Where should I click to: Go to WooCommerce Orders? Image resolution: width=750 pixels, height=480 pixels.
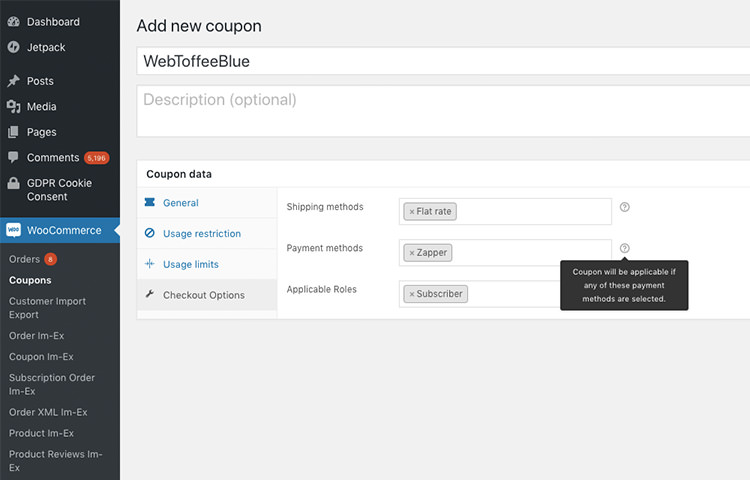pos(24,259)
